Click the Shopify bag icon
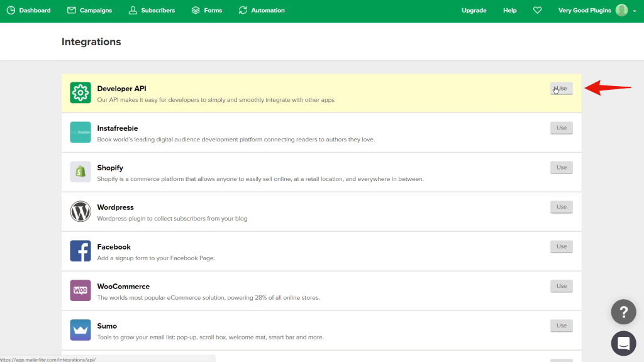 point(80,172)
